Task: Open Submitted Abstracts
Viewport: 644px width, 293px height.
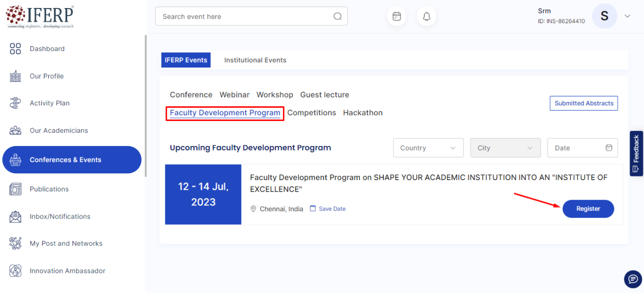Action: point(584,103)
